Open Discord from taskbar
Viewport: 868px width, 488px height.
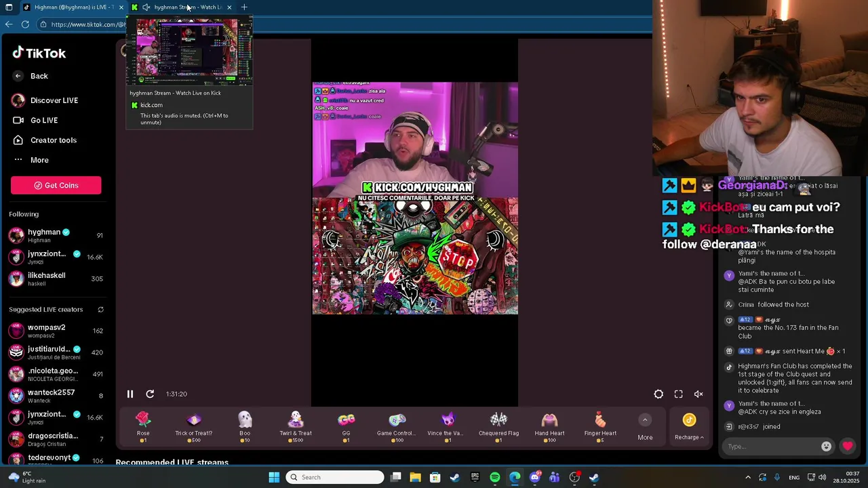(535, 477)
